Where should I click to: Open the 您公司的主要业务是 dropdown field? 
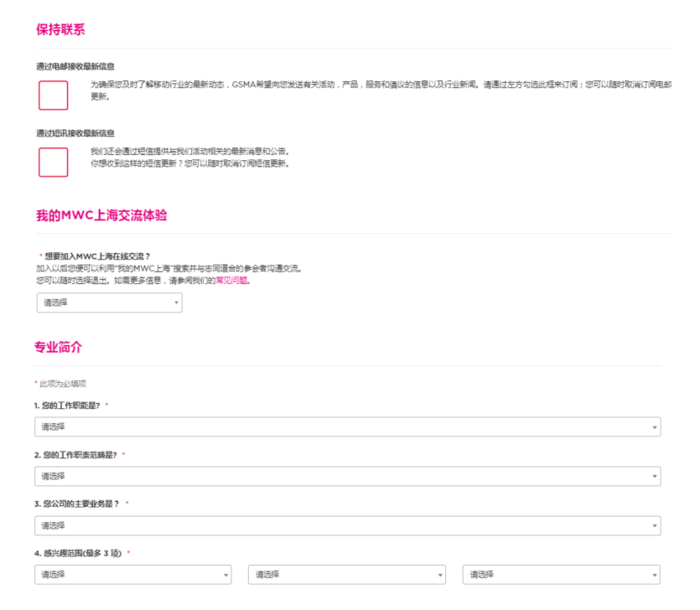(x=347, y=525)
